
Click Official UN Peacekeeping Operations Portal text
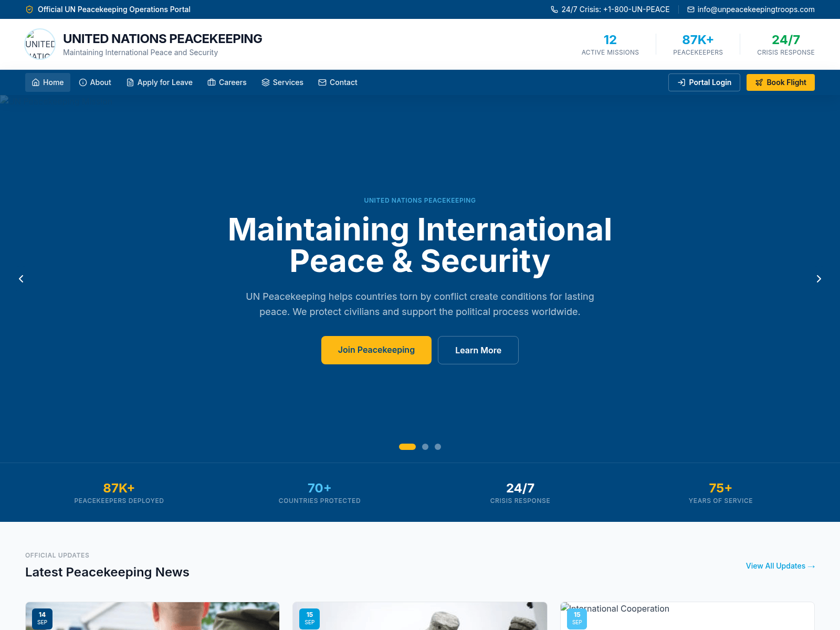114,9
